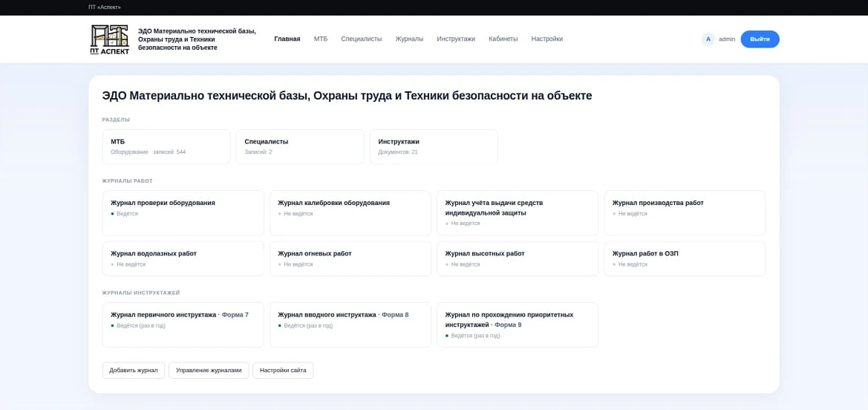868x410 pixels.
Task: Open the Специалисты section card
Action: click(x=300, y=147)
